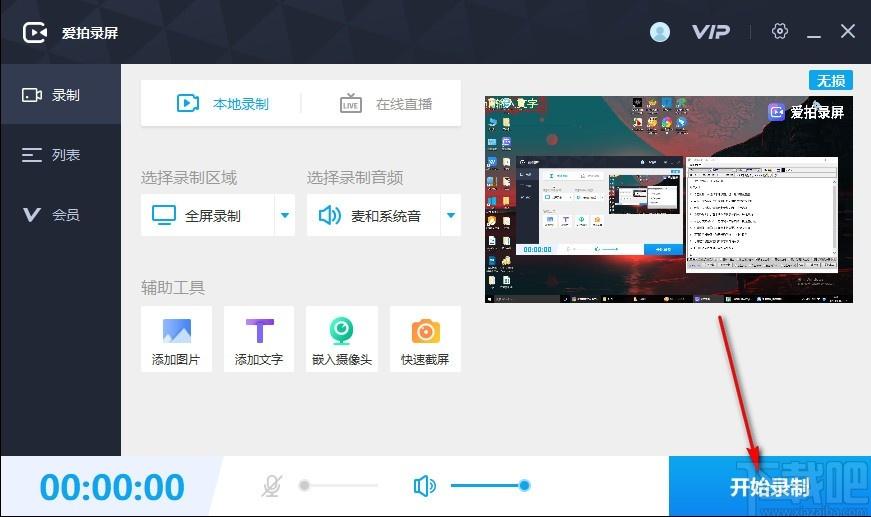Click the screen preview thumbnail
This screenshot has width=871, height=517.
point(669,199)
